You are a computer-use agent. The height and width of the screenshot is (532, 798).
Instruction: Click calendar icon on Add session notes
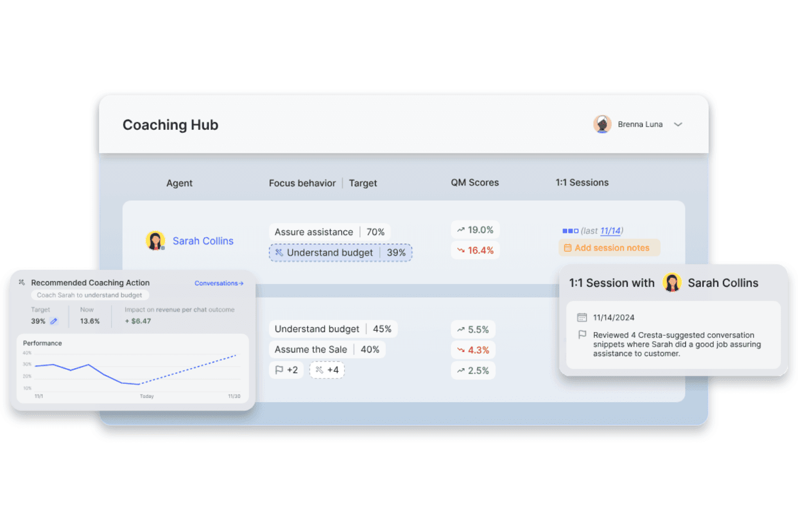[567, 248]
